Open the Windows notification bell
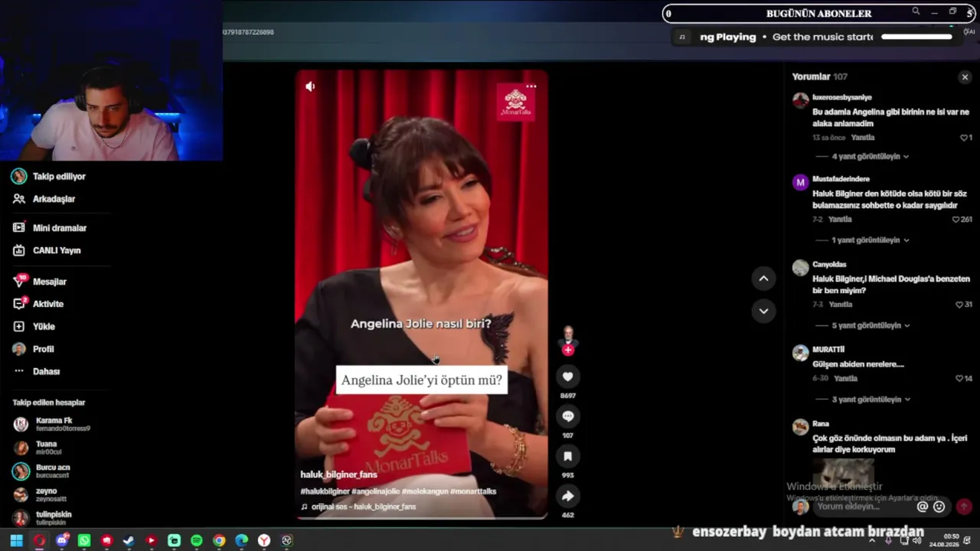 pyautogui.click(x=969, y=540)
